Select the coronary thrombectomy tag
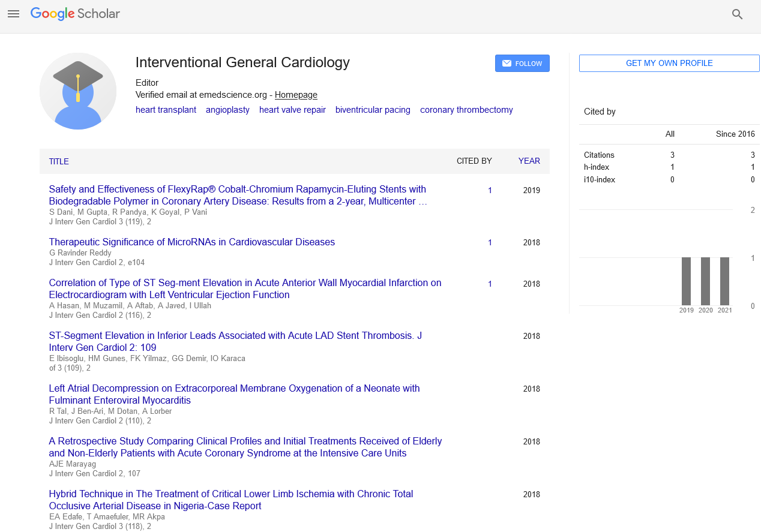761x532 pixels. tap(466, 110)
